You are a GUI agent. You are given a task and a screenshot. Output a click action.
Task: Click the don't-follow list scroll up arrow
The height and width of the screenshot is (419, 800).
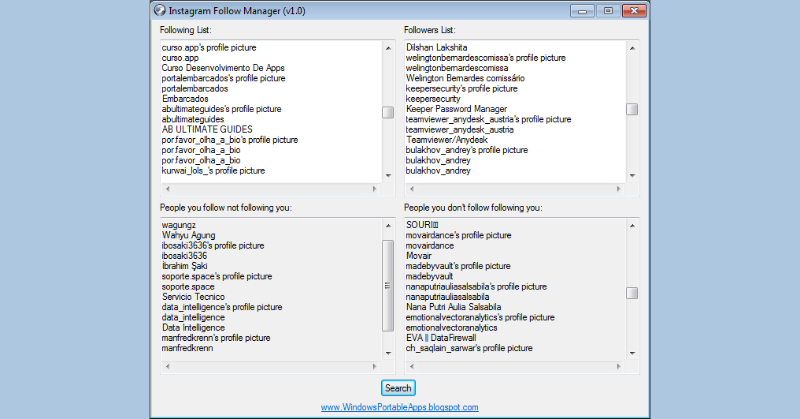click(632, 226)
